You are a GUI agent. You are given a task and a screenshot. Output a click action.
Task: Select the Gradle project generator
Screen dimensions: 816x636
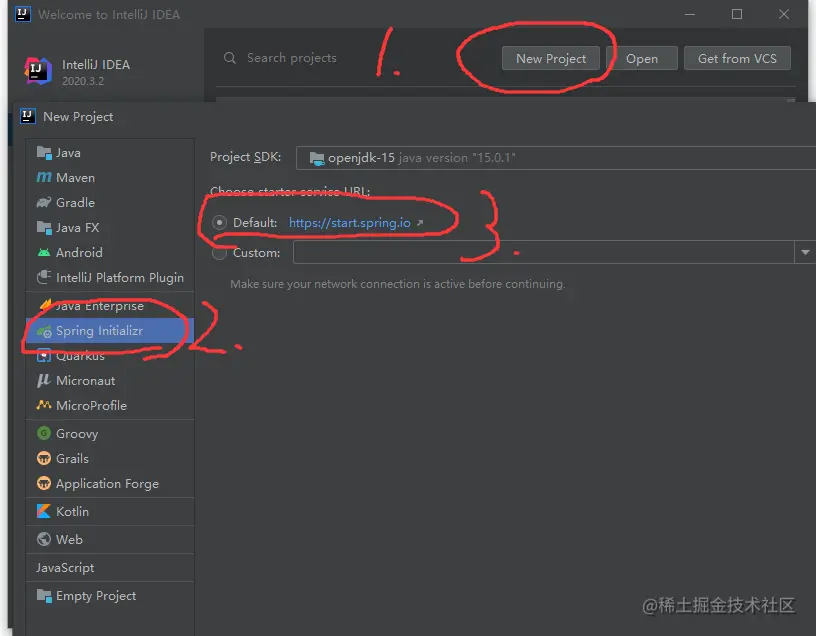point(73,202)
